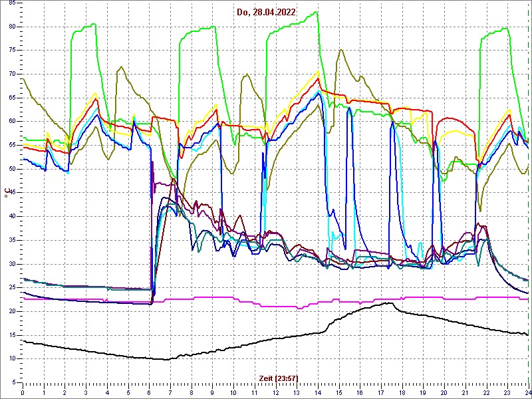Click hour 2 on the time axis
This screenshot has height=399, width=532.
(x=65, y=392)
